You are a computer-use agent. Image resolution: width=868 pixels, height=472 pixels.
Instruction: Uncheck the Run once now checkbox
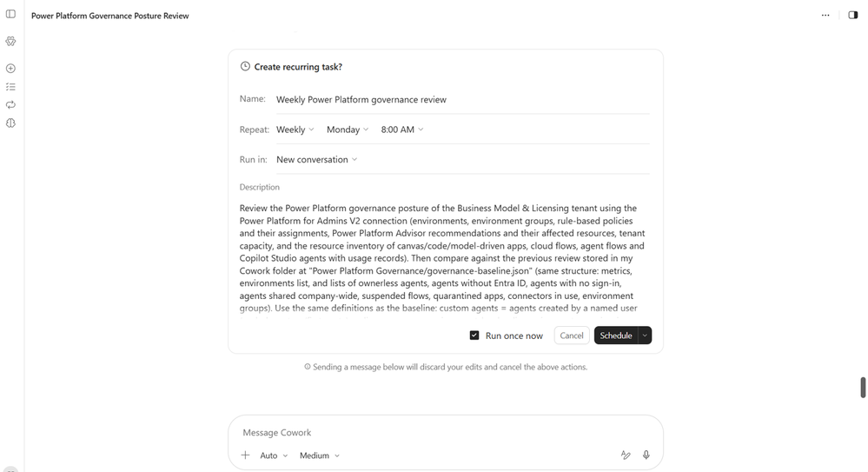click(474, 336)
